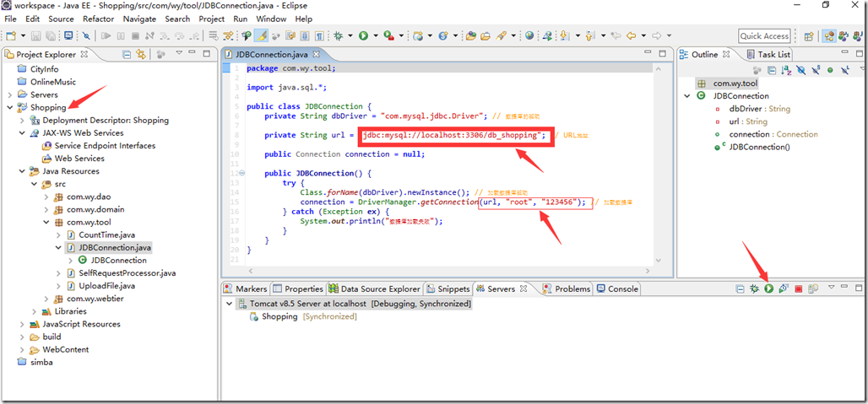Collapse Tomcat v8.5 Server node
868x404 pixels.
click(229, 304)
